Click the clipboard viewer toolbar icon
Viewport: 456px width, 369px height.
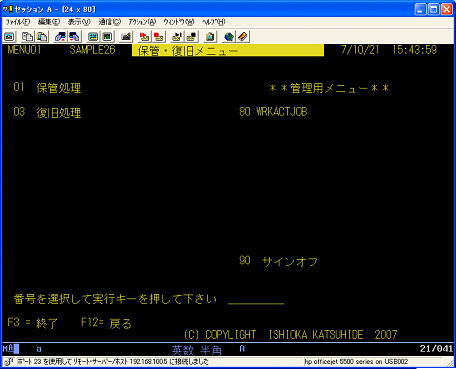[210, 37]
